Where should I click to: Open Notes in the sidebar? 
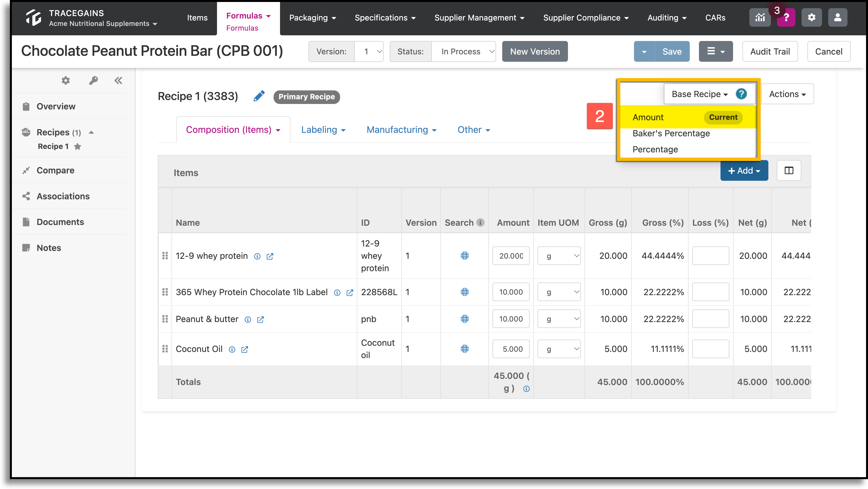[48, 248]
